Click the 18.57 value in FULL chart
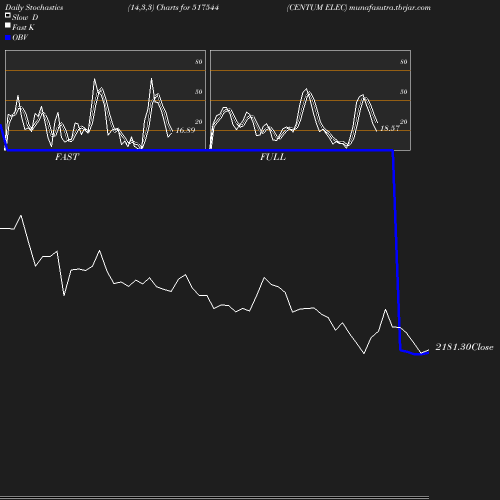The height and width of the screenshot is (500, 500). pyautogui.click(x=390, y=128)
